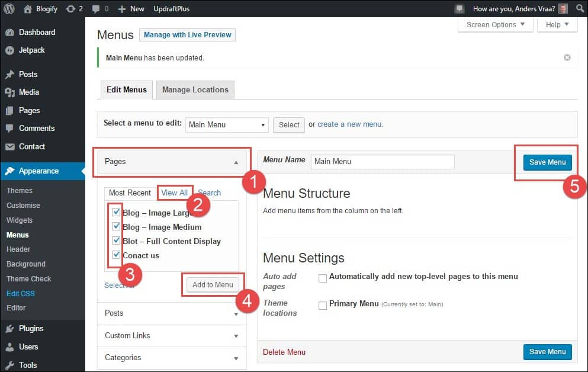The image size is (588, 372).
Task: Click the Delete Menu link
Action: click(x=284, y=352)
